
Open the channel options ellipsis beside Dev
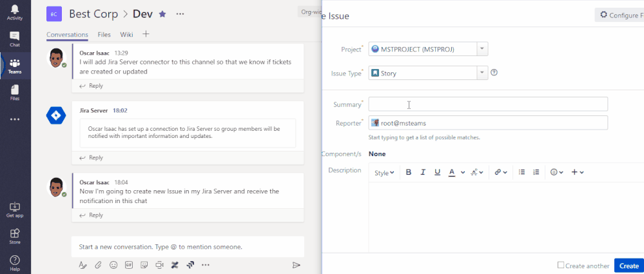180,14
